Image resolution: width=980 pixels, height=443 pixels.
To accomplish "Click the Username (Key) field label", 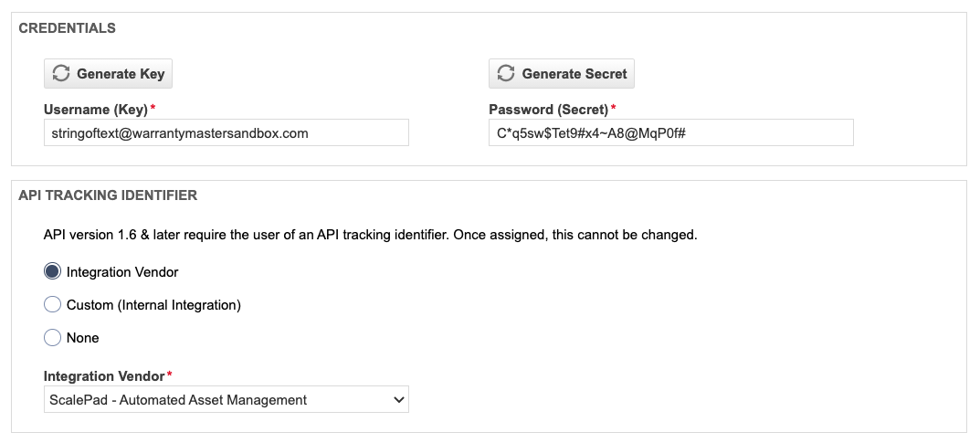I will coord(96,110).
